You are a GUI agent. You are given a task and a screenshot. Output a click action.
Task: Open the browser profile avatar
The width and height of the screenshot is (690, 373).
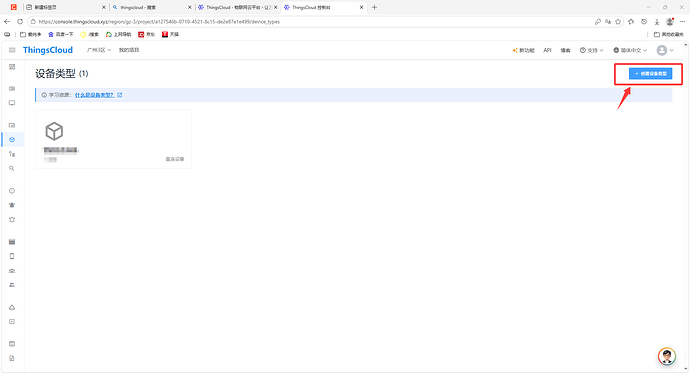pyautogui.click(x=670, y=21)
